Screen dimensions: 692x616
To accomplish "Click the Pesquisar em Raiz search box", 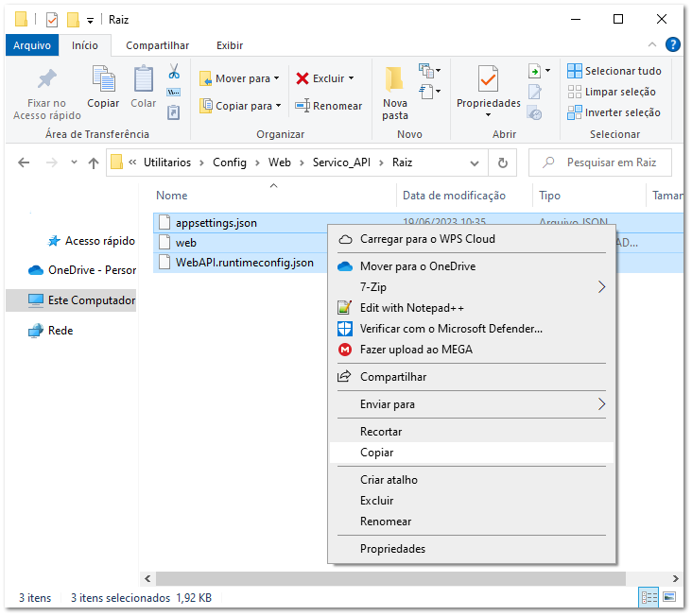I will pyautogui.click(x=610, y=163).
